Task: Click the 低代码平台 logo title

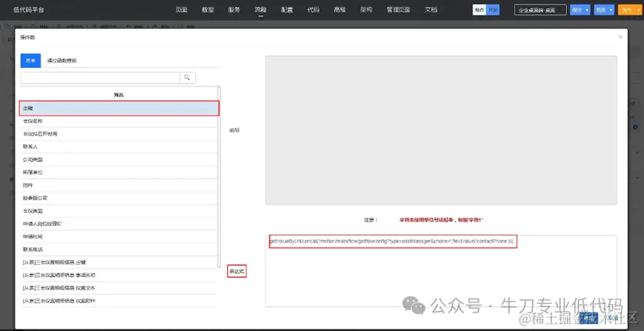Action: point(29,10)
